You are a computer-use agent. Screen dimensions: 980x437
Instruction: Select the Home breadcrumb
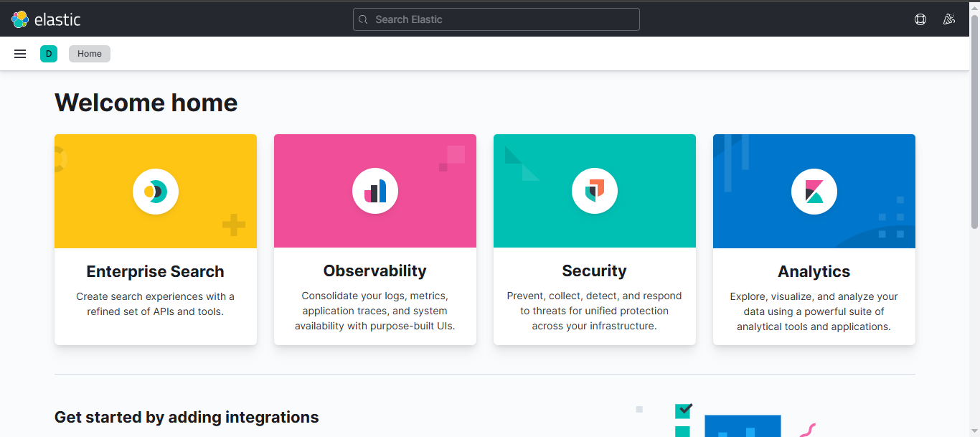pyautogui.click(x=90, y=54)
